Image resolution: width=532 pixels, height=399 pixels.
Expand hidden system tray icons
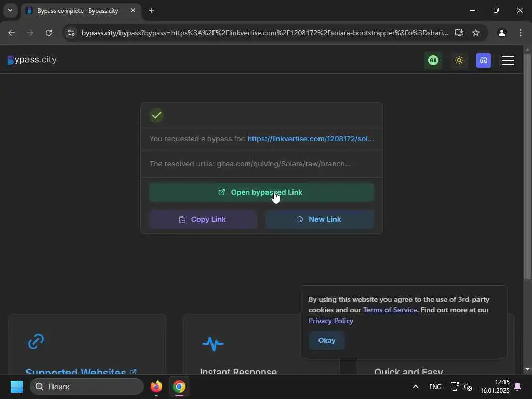[x=415, y=387]
